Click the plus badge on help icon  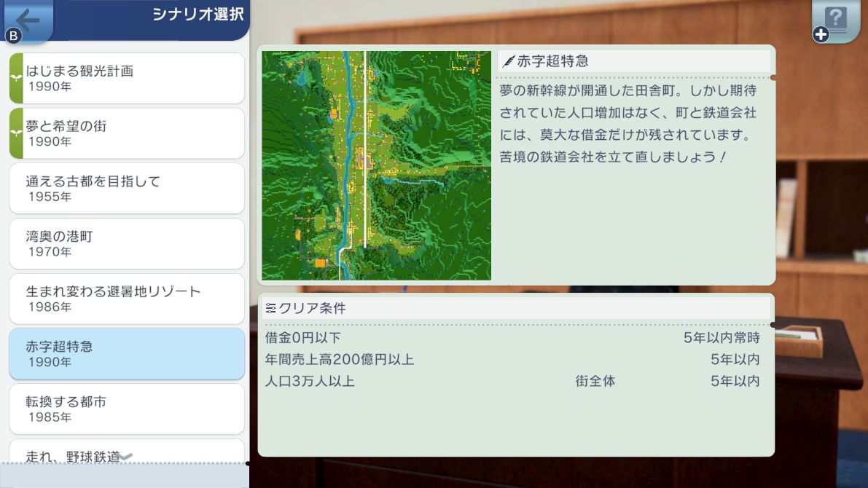point(821,35)
